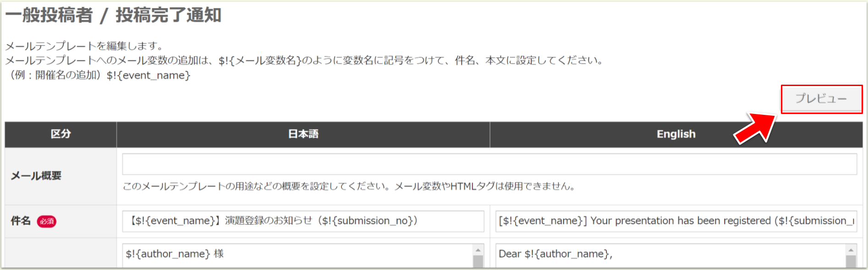This screenshot has width=868, height=270.
Task: Click the Japanese body scrollbar thumb
Action: tap(478, 262)
